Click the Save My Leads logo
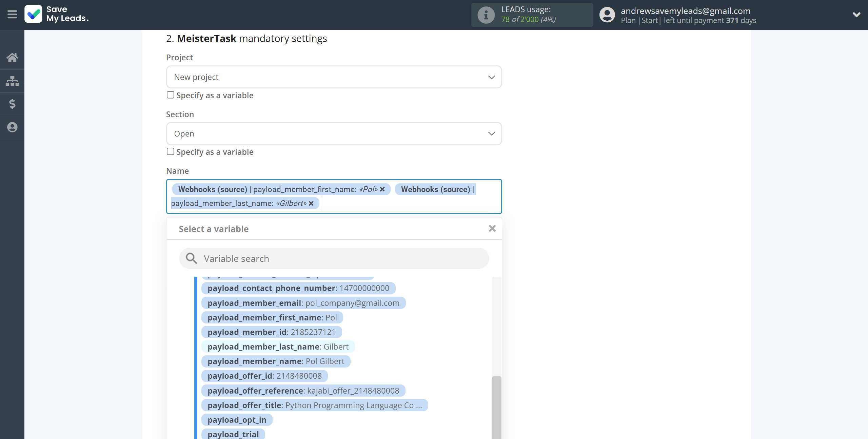 (57, 14)
